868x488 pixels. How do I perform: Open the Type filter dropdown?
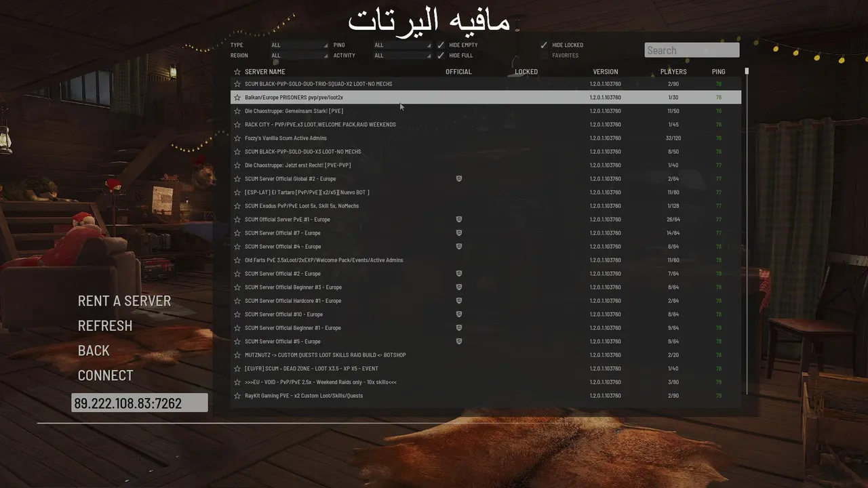[299, 45]
